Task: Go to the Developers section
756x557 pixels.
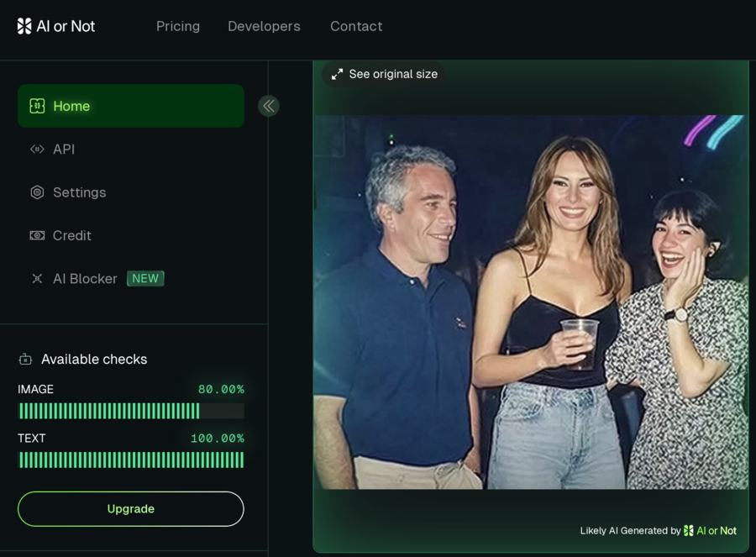Action: point(264,26)
